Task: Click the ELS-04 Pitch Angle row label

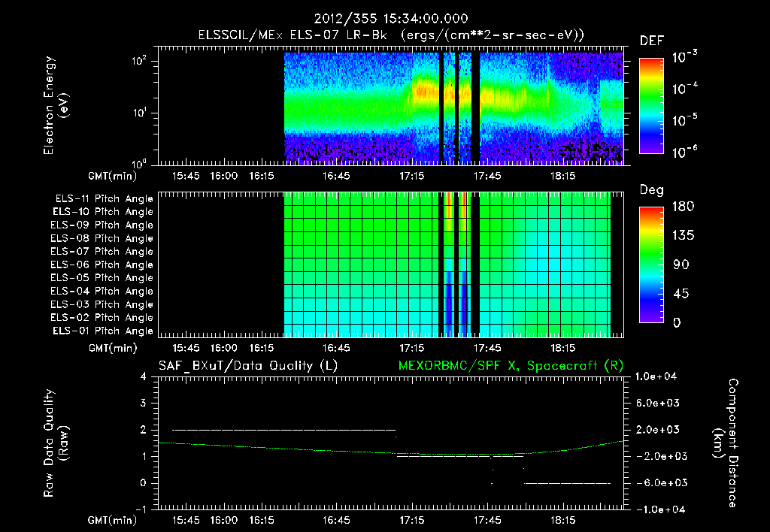Action: [102, 291]
